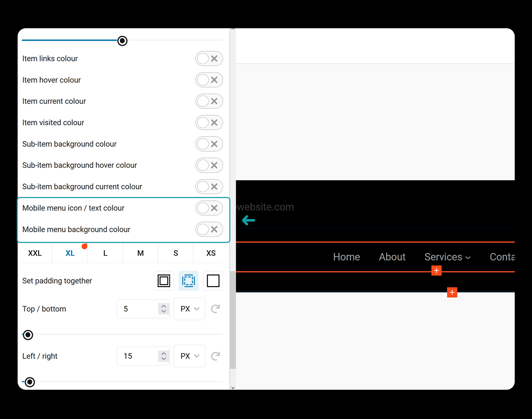
Task: Click the Left / right number stepper arrows
Action: (x=164, y=356)
